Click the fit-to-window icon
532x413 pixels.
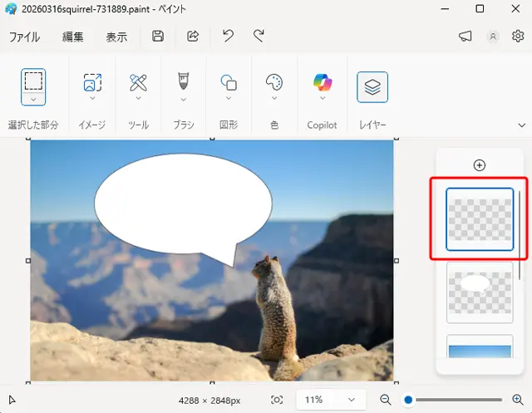click(277, 400)
